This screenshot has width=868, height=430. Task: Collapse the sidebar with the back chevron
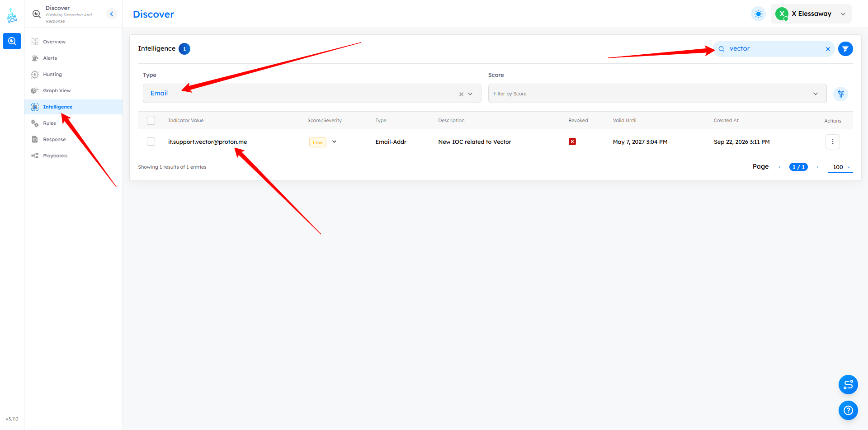point(112,14)
